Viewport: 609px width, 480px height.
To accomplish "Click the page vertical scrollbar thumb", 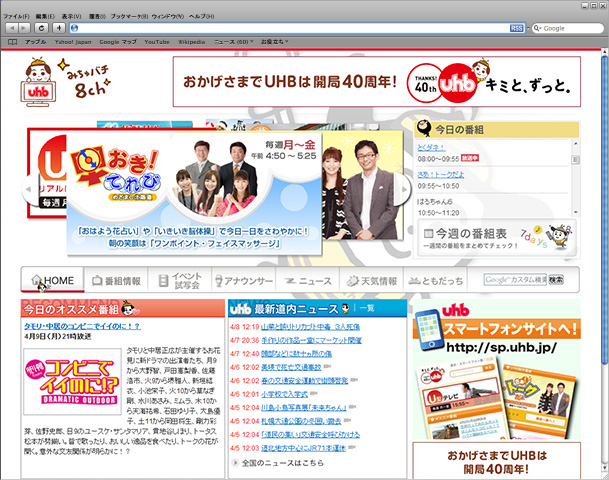I will tap(604, 210).
